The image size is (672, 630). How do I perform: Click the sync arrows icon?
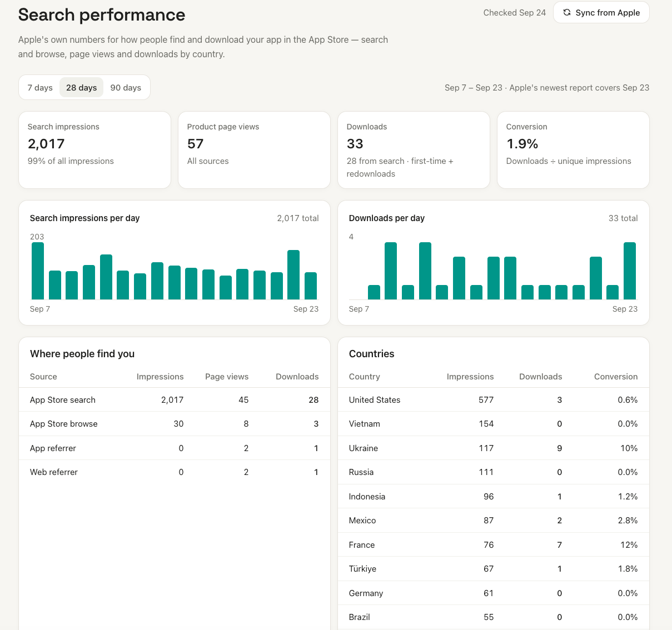[567, 12]
